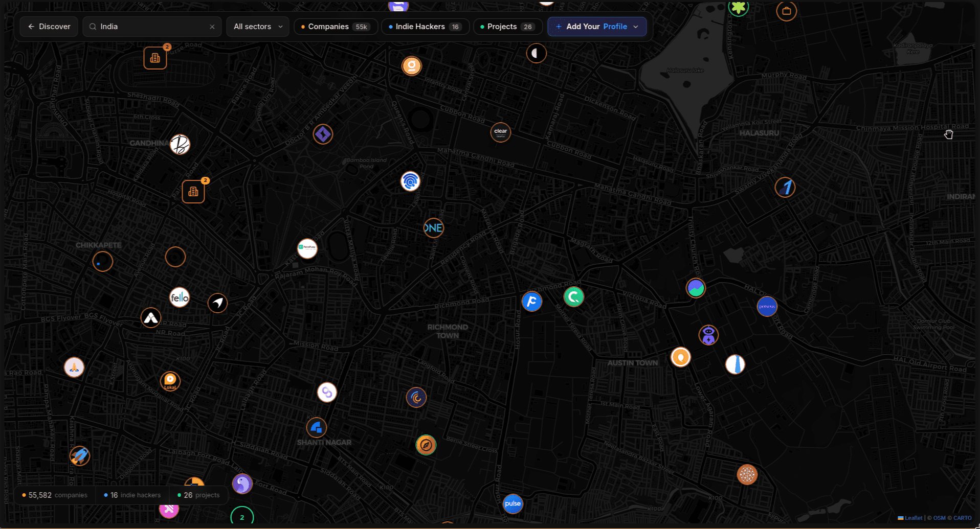Open the 'fello' company marker
This screenshot has height=529, width=980.
pos(180,297)
